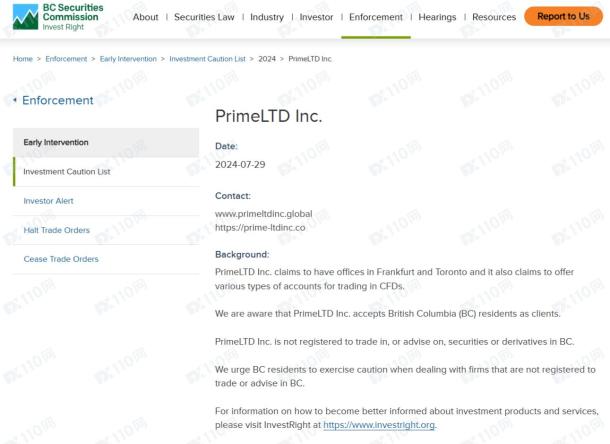Viewport: 610px width, 444px height.
Task: Open the Securities Law menu
Action: click(204, 17)
